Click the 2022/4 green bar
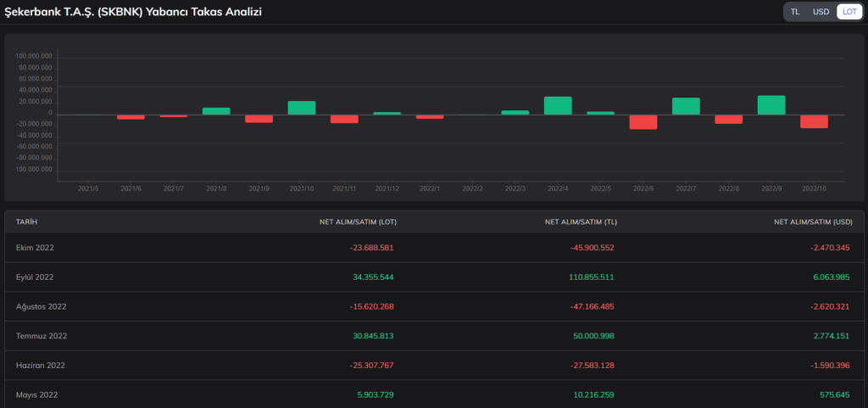The image size is (868, 408). tap(558, 106)
